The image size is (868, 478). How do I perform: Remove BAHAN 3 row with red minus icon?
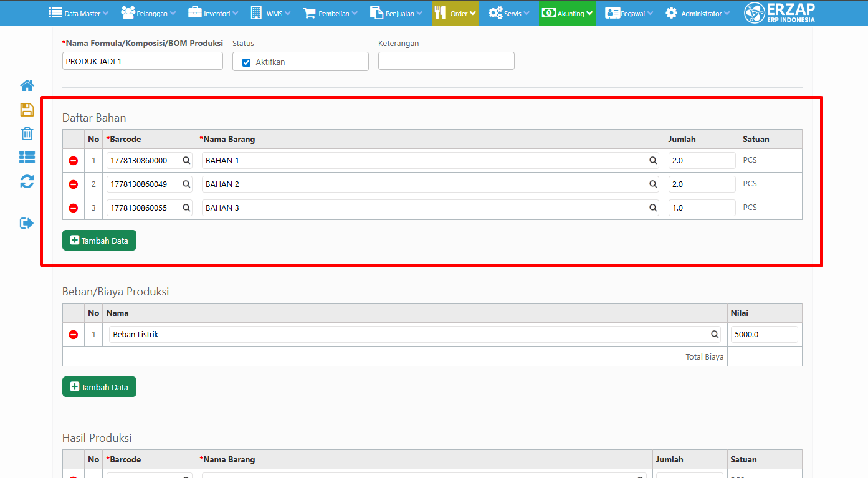pyautogui.click(x=74, y=208)
